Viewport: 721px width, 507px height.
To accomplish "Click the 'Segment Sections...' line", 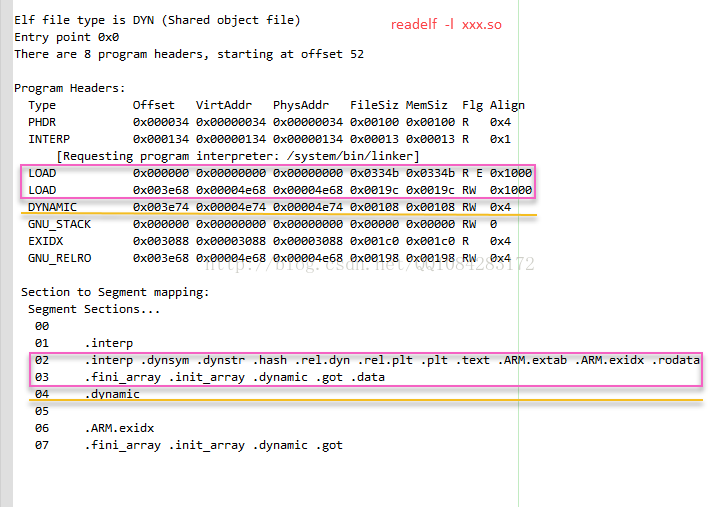I will pos(94,309).
